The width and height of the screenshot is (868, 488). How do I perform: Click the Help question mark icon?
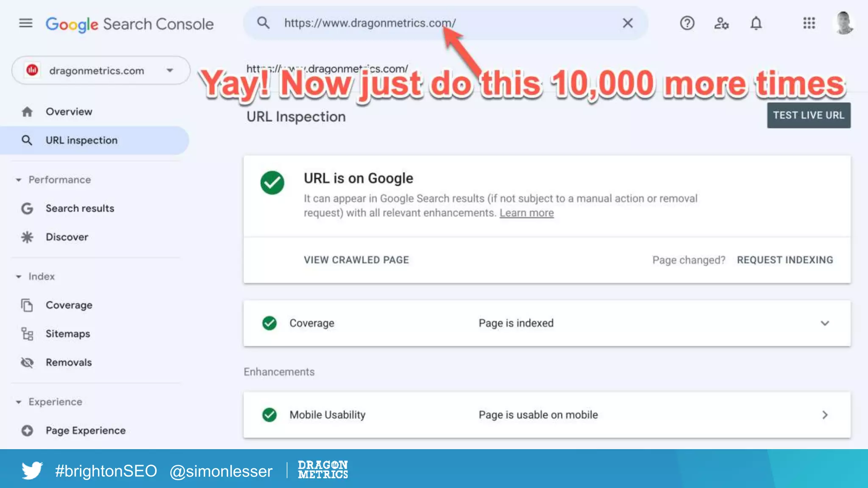tap(687, 23)
